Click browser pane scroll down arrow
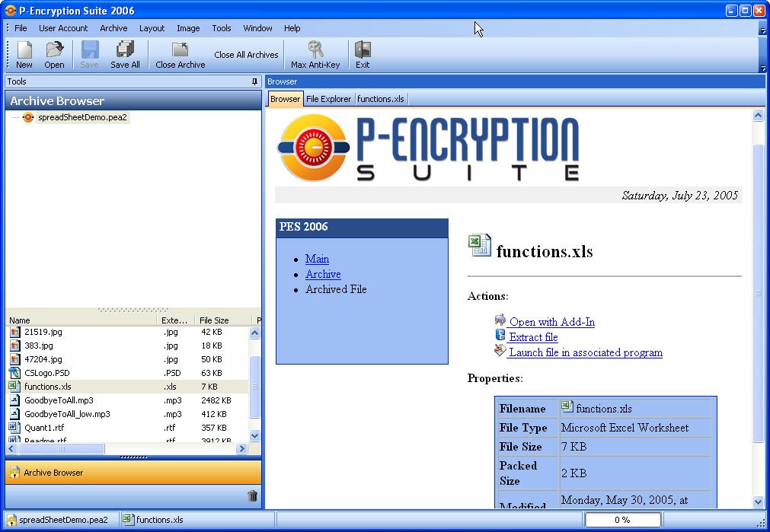Image resolution: width=770 pixels, height=532 pixels. pyautogui.click(x=759, y=502)
